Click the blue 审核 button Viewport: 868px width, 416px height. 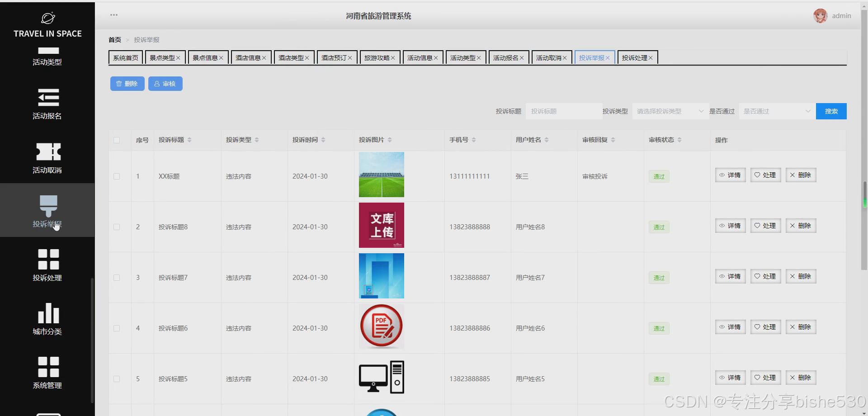pos(165,84)
